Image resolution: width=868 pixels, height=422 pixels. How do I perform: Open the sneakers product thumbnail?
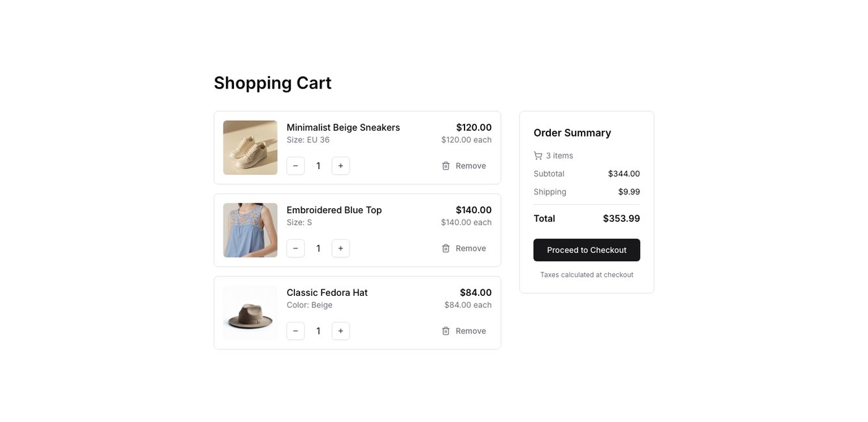[250, 148]
